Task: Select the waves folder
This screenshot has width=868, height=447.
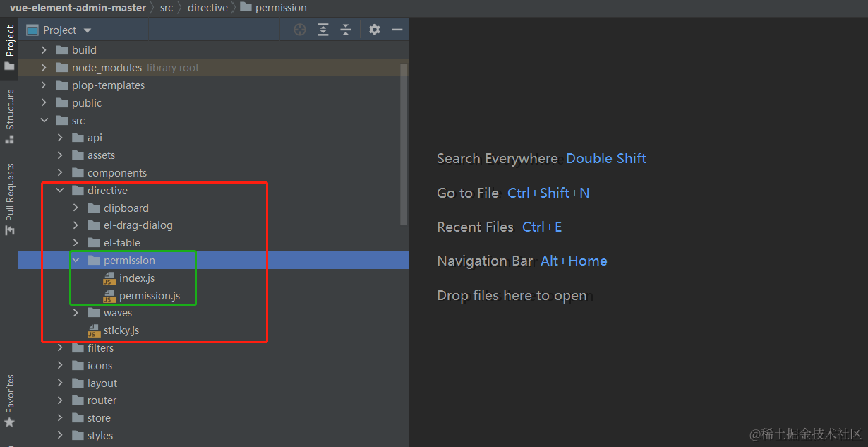Action: coord(118,313)
